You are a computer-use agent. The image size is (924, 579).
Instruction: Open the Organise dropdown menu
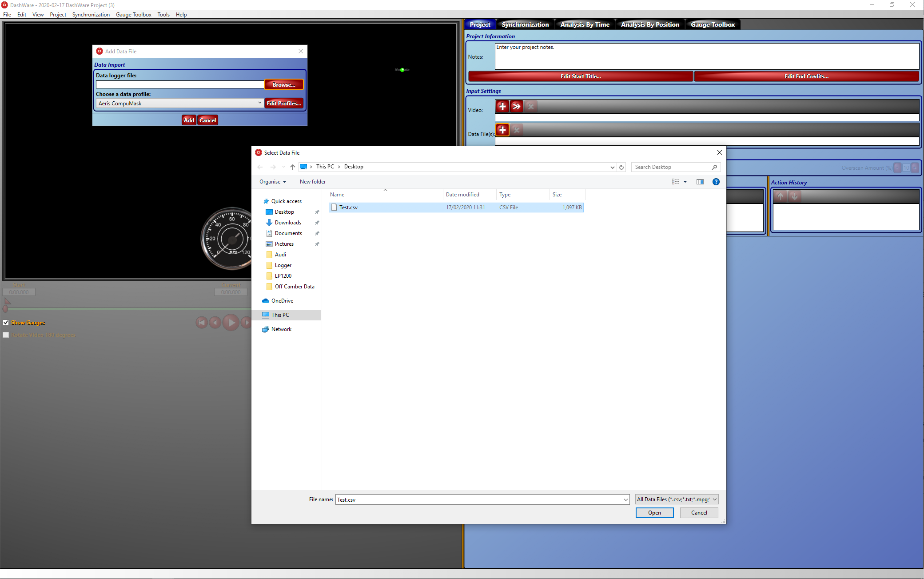[273, 182]
